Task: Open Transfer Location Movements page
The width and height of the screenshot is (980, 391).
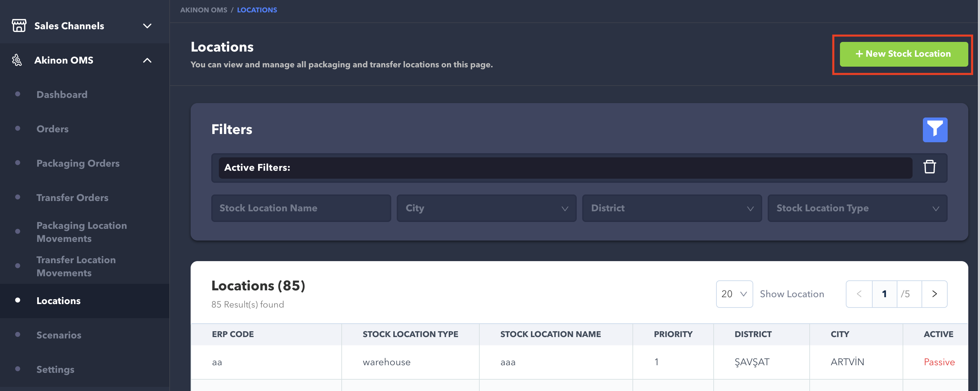Action: (x=76, y=266)
